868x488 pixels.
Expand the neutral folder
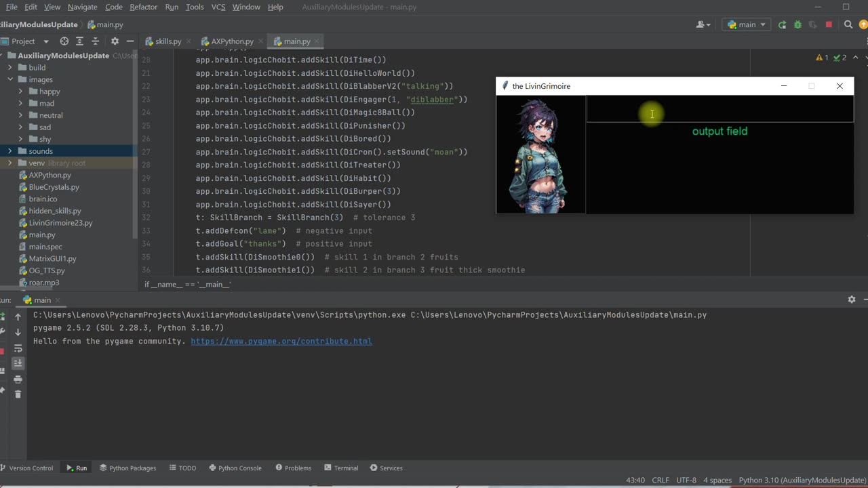(x=22, y=115)
